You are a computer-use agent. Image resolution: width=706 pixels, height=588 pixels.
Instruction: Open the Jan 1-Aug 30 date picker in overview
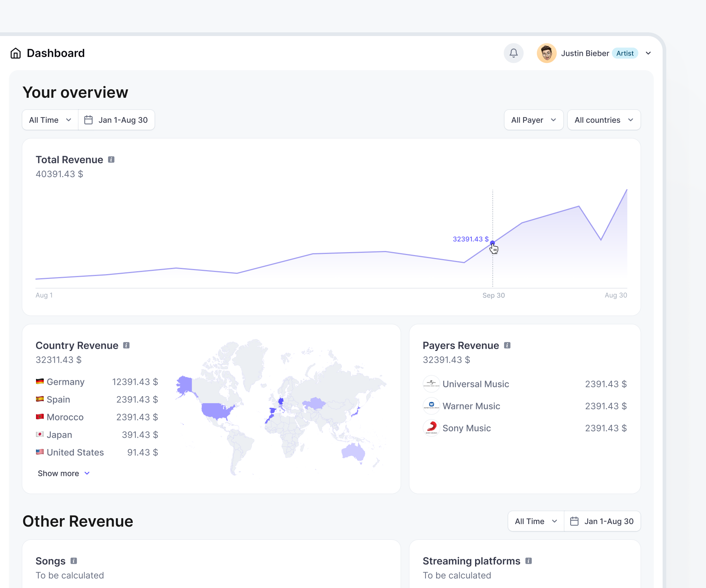pos(117,120)
